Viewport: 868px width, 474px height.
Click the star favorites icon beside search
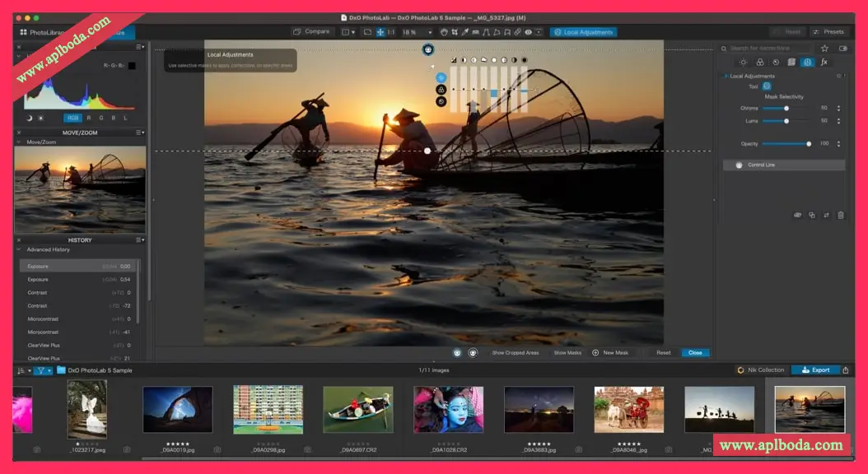pos(824,49)
